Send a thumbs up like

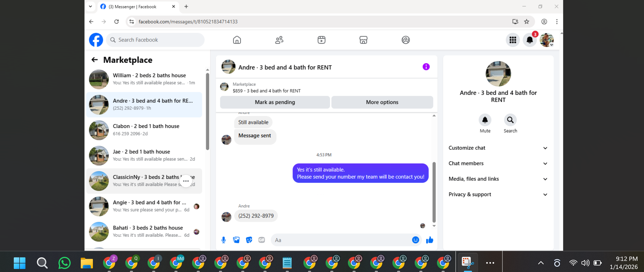[x=429, y=240]
